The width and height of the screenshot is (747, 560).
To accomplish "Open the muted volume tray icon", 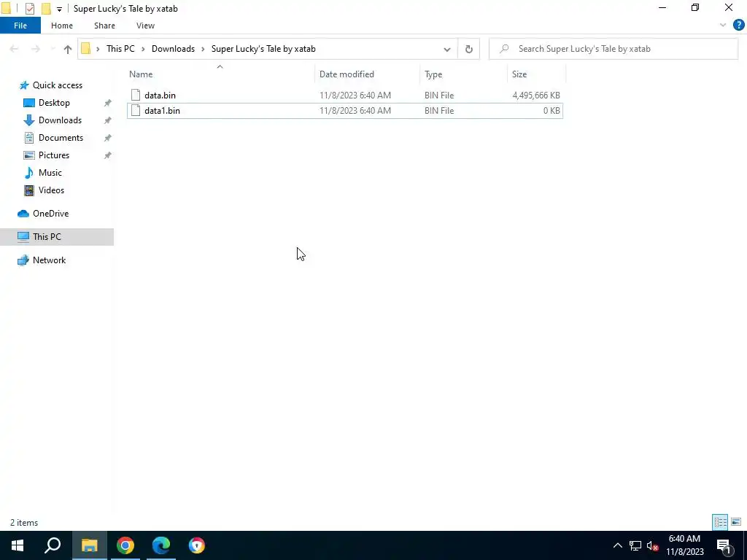I will coord(653,545).
